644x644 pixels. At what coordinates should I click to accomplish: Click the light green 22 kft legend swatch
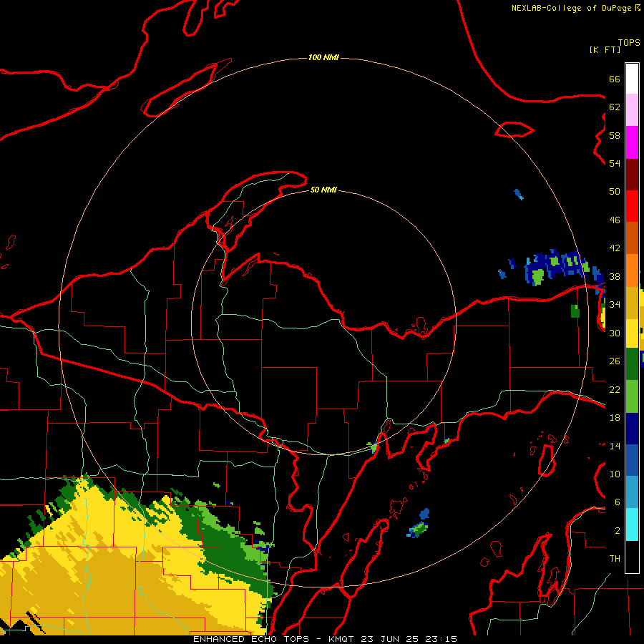pos(632,396)
